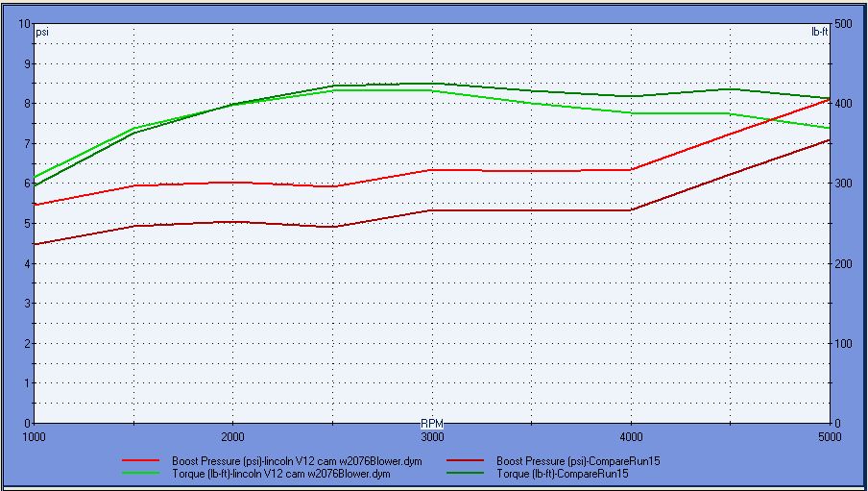The image size is (868, 491).
Task: Click the 4000 tick label on RPM axis
Action: 631,435
